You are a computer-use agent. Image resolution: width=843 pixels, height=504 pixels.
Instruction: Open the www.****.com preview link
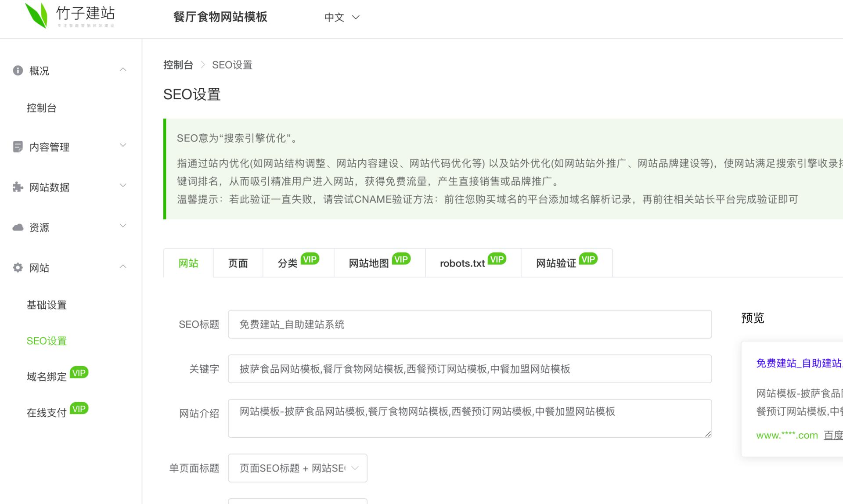786,435
